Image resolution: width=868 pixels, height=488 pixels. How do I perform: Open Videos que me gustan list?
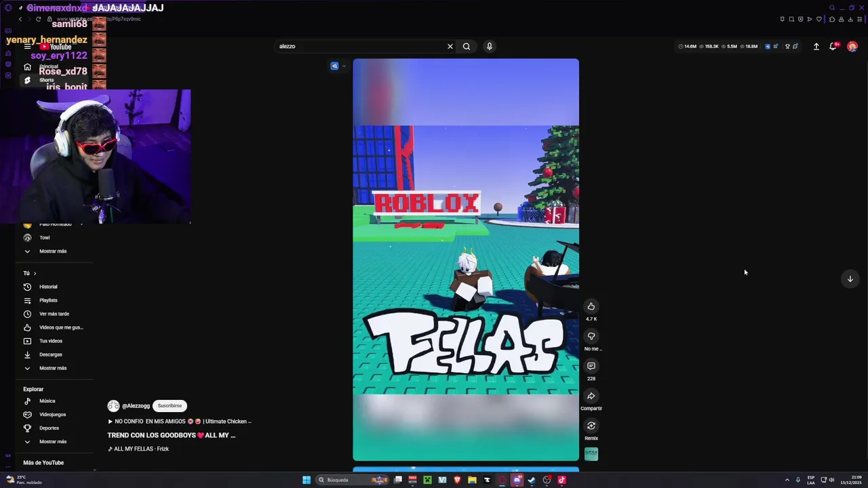click(x=53, y=327)
